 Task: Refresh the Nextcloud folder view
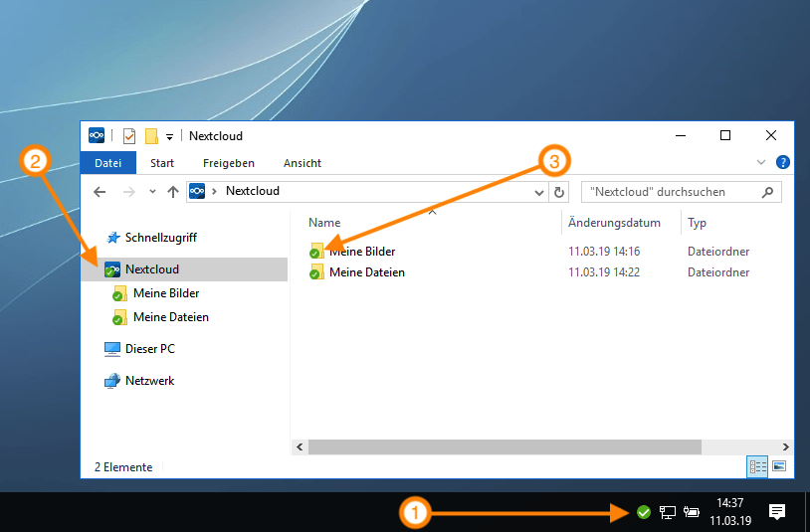coord(559,192)
